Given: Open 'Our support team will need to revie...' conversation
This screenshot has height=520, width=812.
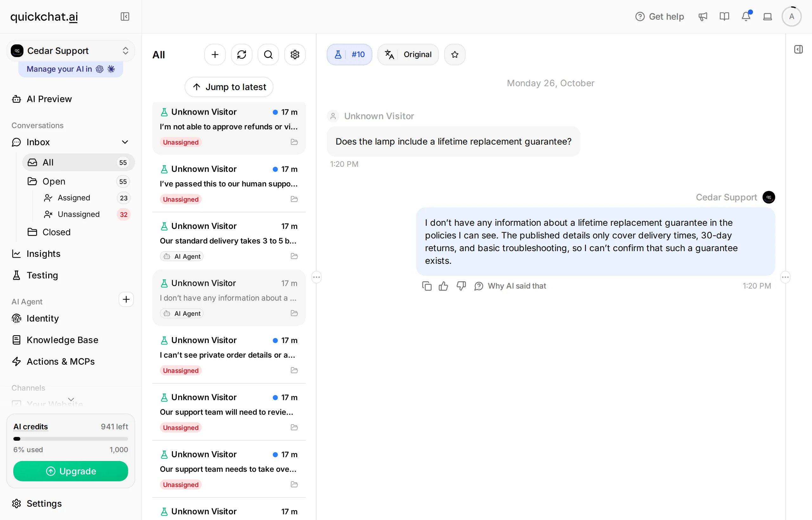Looking at the screenshot, I should tap(229, 412).
